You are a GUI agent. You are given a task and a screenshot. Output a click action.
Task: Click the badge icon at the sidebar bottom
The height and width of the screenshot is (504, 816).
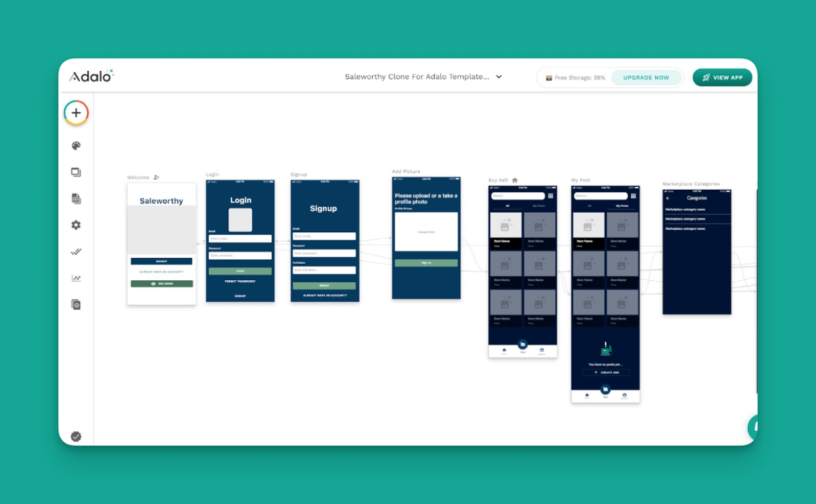tap(75, 435)
